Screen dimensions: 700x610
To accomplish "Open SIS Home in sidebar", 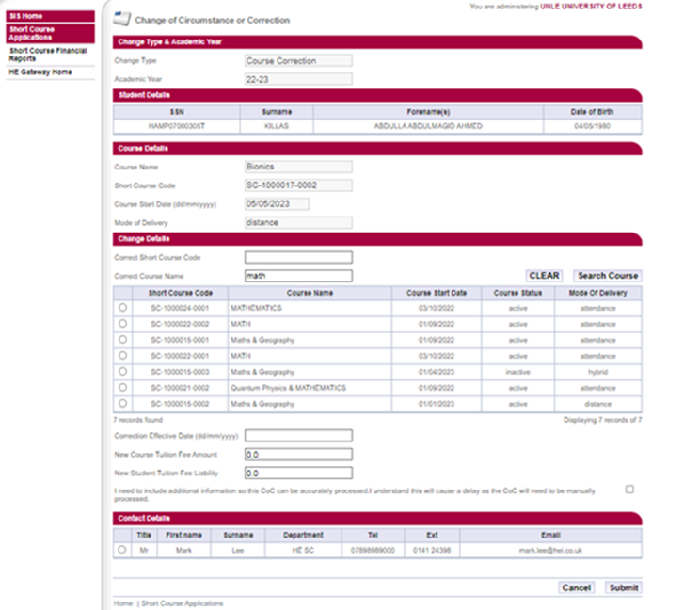I will click(26, 16).
